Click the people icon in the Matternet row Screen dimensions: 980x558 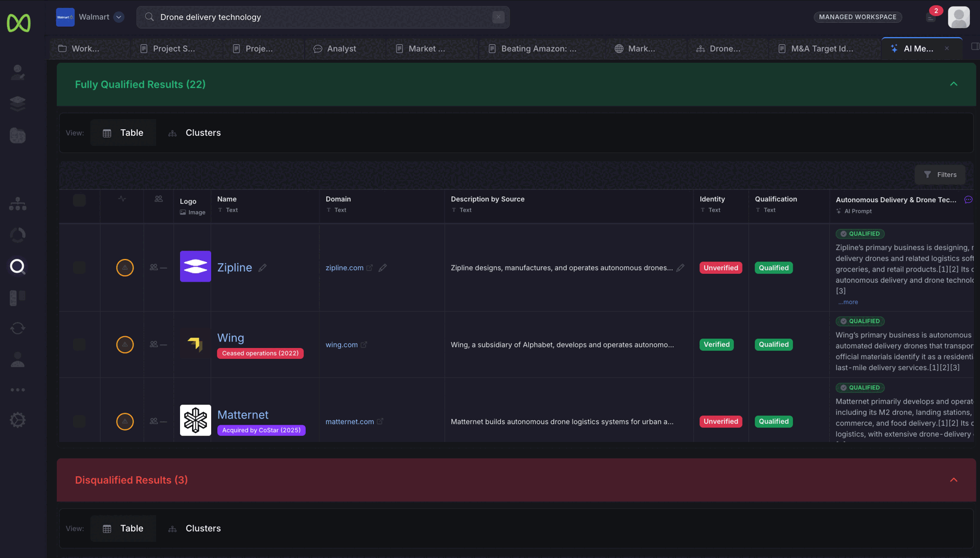(154, 422)
